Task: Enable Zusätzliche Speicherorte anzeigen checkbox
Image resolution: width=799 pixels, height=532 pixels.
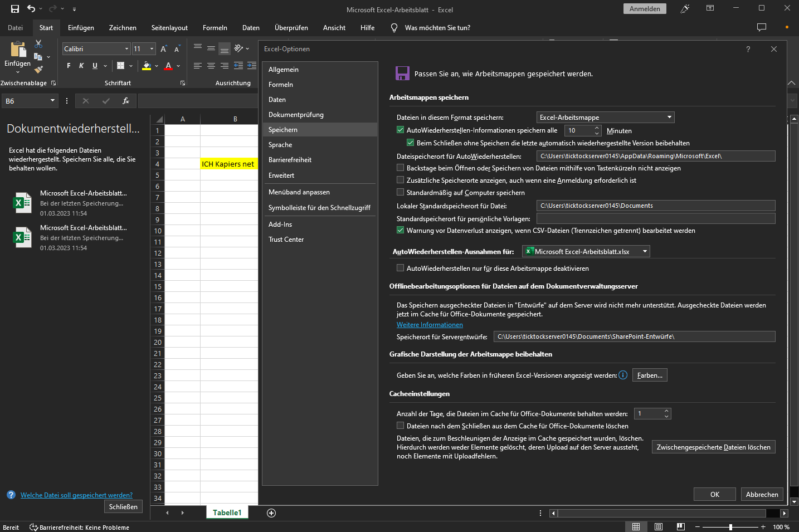Action: pos(400,180)
